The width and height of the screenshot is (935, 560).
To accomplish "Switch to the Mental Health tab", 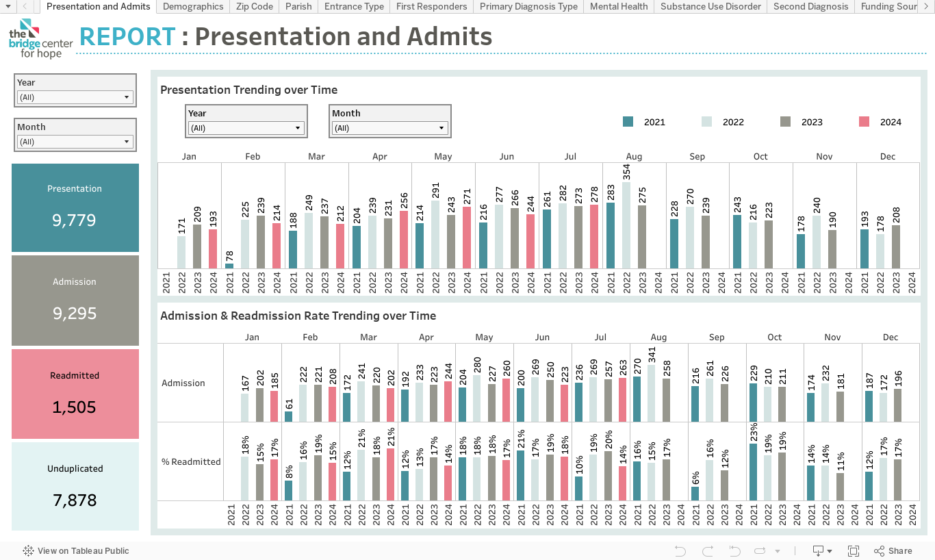I will pyautogui.click(x=619, y=6).
